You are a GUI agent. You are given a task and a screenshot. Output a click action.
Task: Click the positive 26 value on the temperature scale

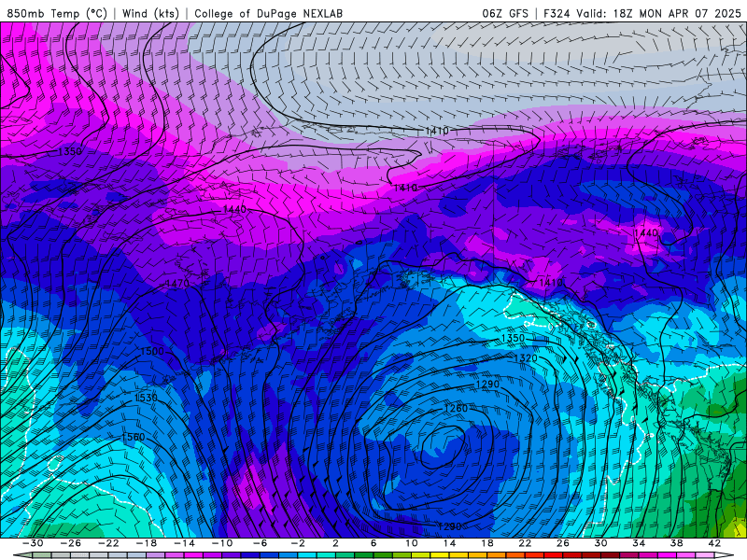563,543
